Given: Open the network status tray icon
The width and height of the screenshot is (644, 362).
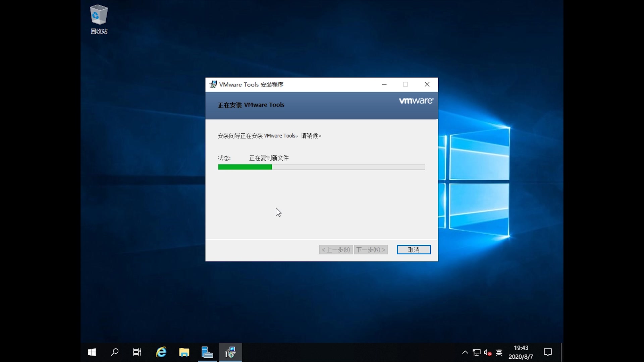Looking at the screenshot, I should coord(477,352).
